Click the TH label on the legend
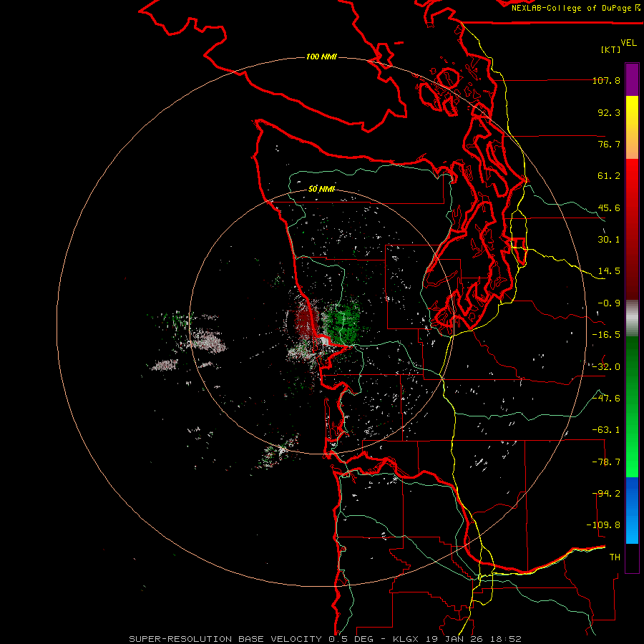 [x=615, y=557]
